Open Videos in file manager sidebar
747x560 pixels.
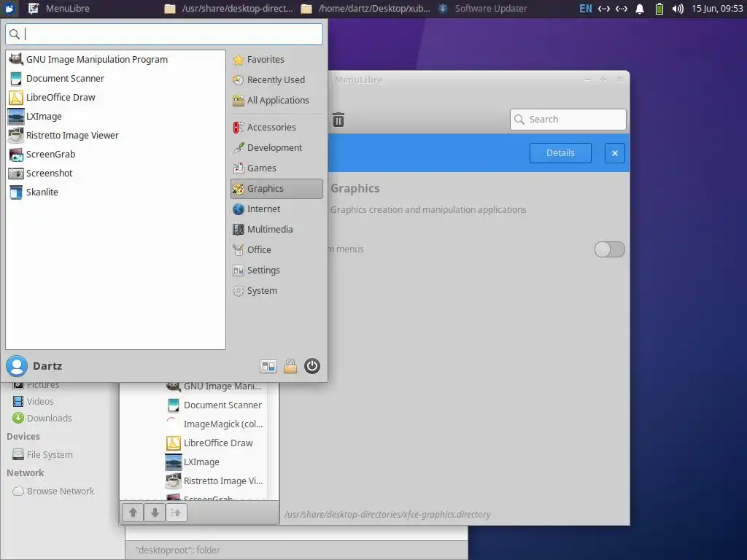[x=34, y=402]
